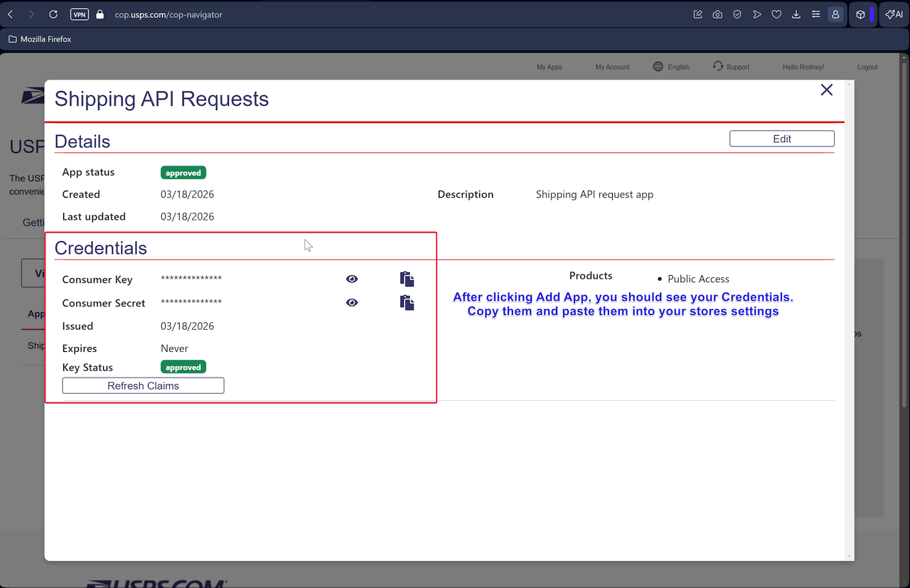
Task: Go to My Account
Action: click(x=613, y=67)
